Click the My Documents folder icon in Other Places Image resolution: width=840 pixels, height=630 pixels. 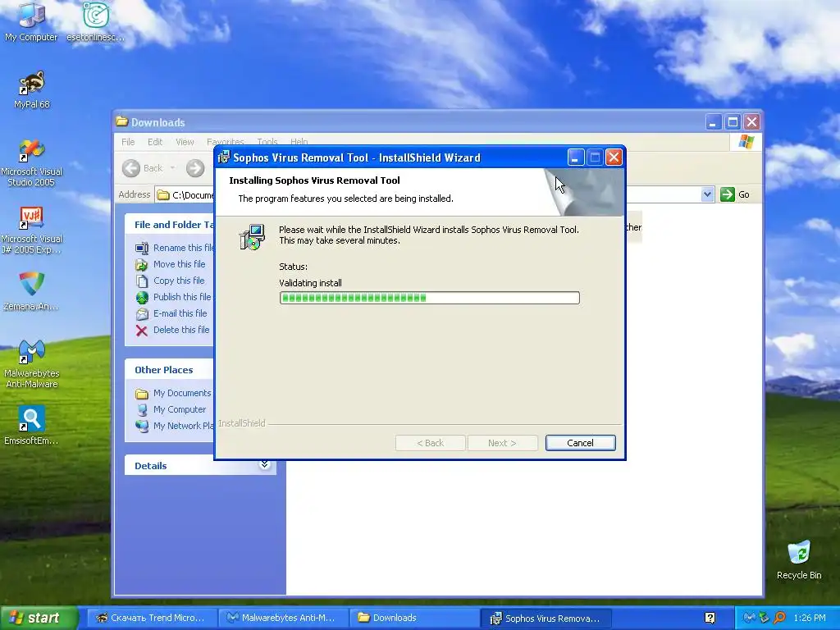(x=141, y=394)
